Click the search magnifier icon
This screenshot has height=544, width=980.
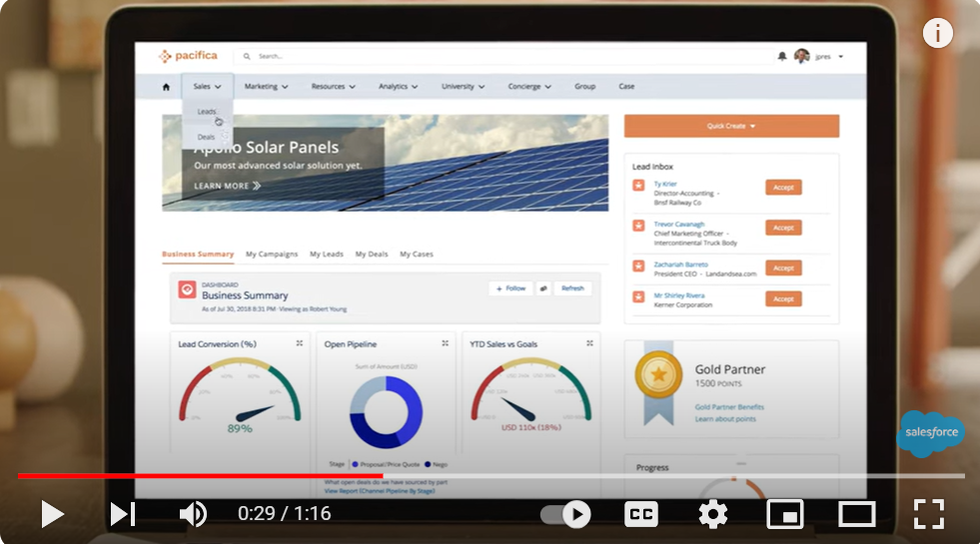tap(247, 56)
